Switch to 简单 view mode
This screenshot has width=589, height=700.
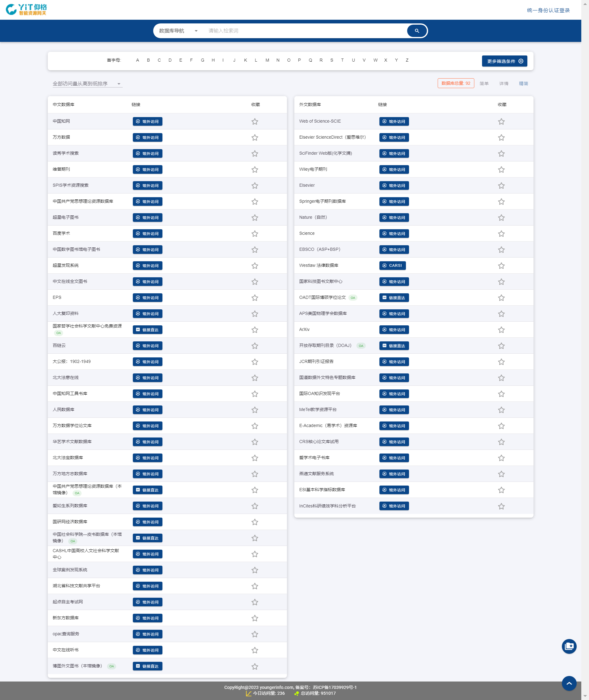[484, 83]
